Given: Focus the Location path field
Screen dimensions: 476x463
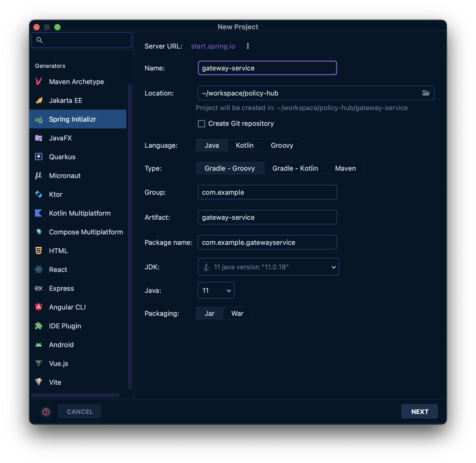Looking at the screenshot, I should point(316,93).
